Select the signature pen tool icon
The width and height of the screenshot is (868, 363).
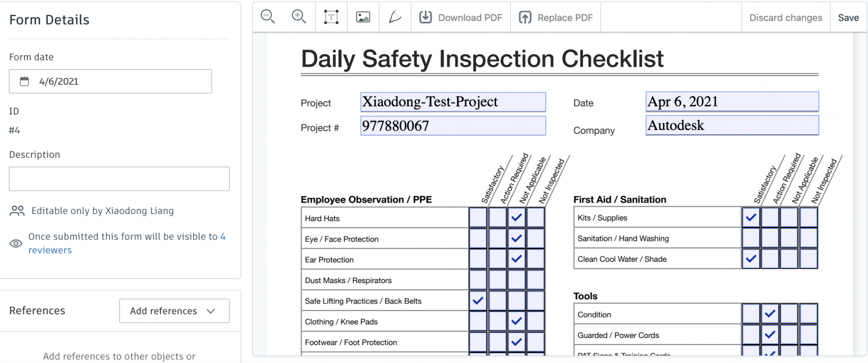coord(395,17)
